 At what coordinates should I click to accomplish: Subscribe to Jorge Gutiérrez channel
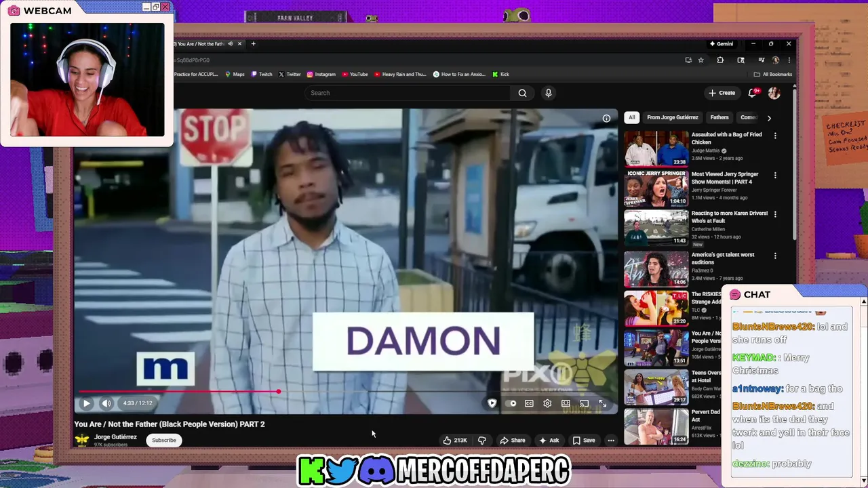(163, 441)
